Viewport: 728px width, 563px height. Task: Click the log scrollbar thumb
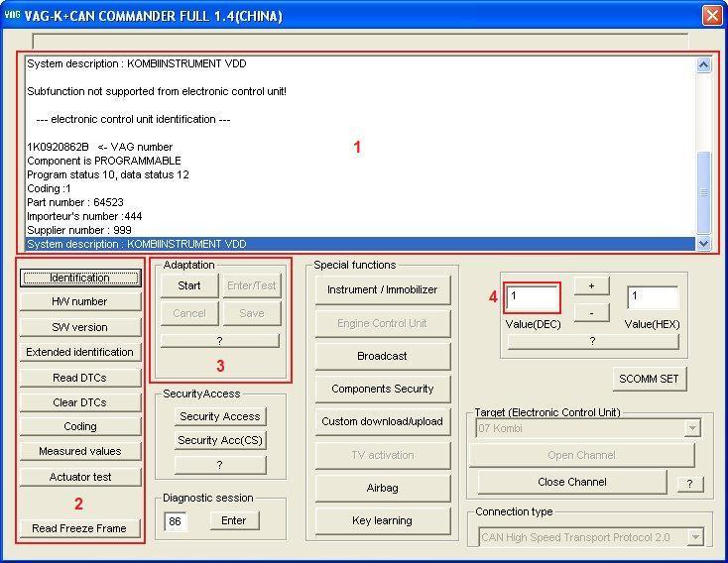click(x=704, y=192)
